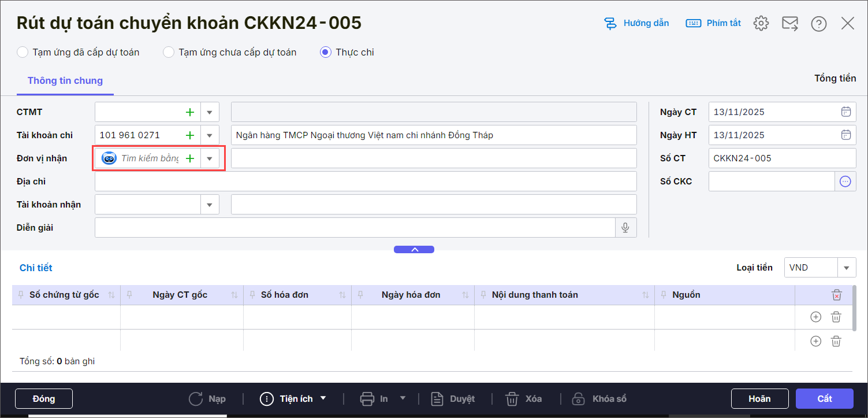Collapse the general info panel chevron
The image size is (868, 418).
point(413,250)
